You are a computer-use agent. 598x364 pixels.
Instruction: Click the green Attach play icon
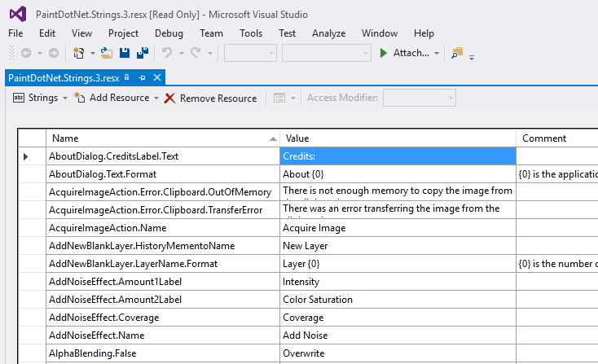coord(383,53)
